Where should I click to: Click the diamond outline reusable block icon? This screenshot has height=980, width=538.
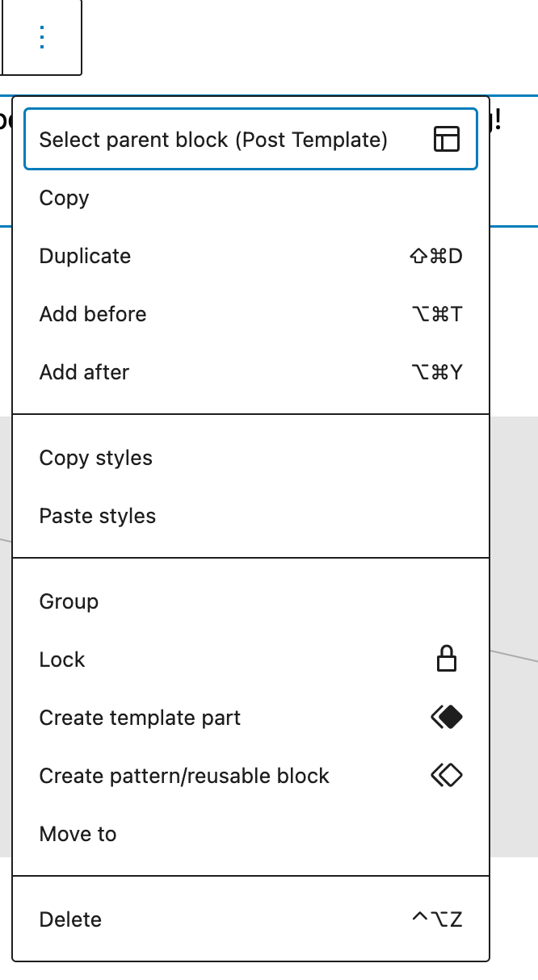pos(447,775)
